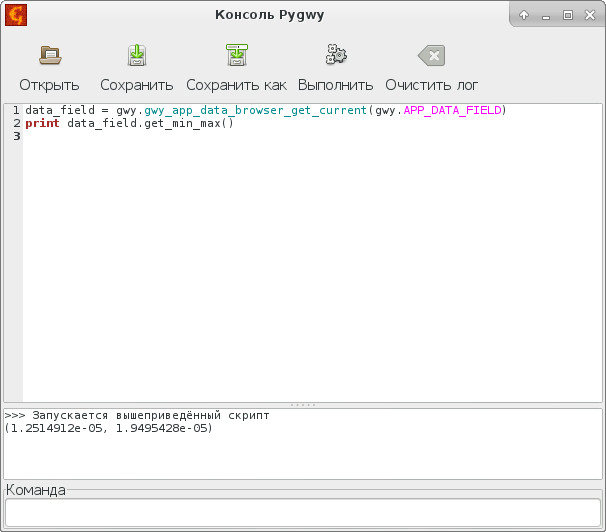Click the Сохранить label
Viewport: 606px width, 532px height.
pyautogui.click(x=137, y=85)
